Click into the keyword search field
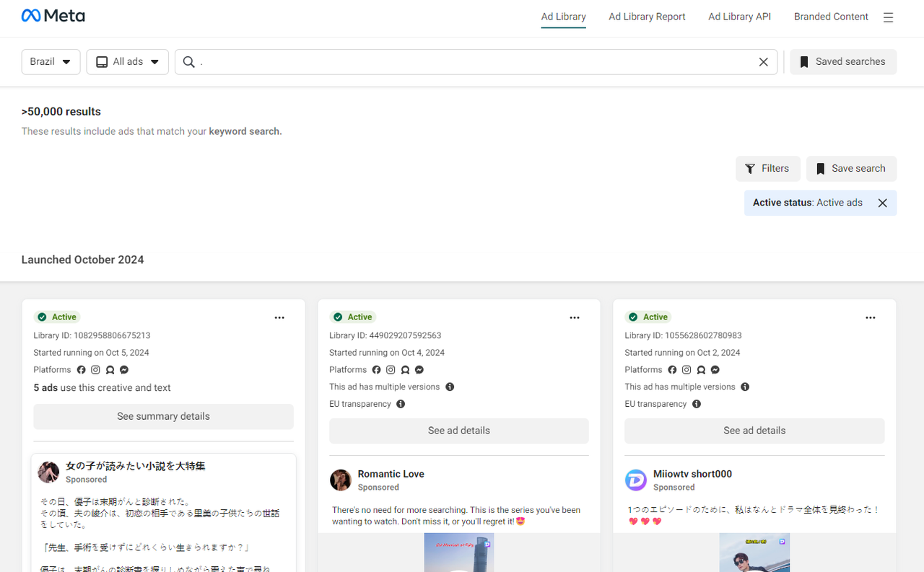This screenshot has height=572, width=924. pos(476,62)
